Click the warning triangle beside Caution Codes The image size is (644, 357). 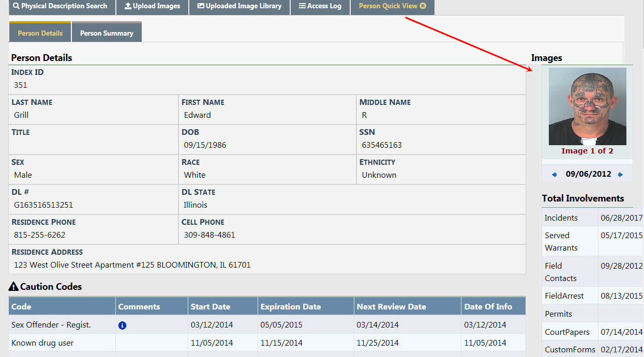(x=13, y=287)
